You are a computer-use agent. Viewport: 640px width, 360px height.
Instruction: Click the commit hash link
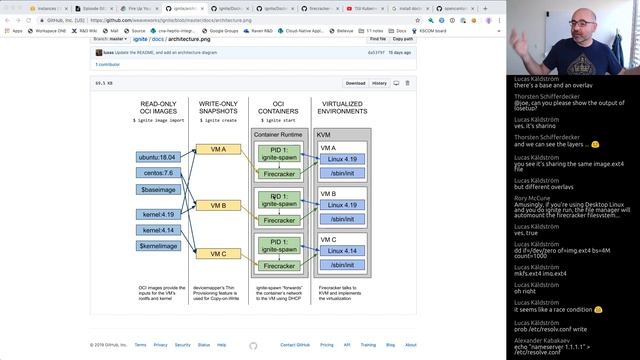click(x=376, y=53)
